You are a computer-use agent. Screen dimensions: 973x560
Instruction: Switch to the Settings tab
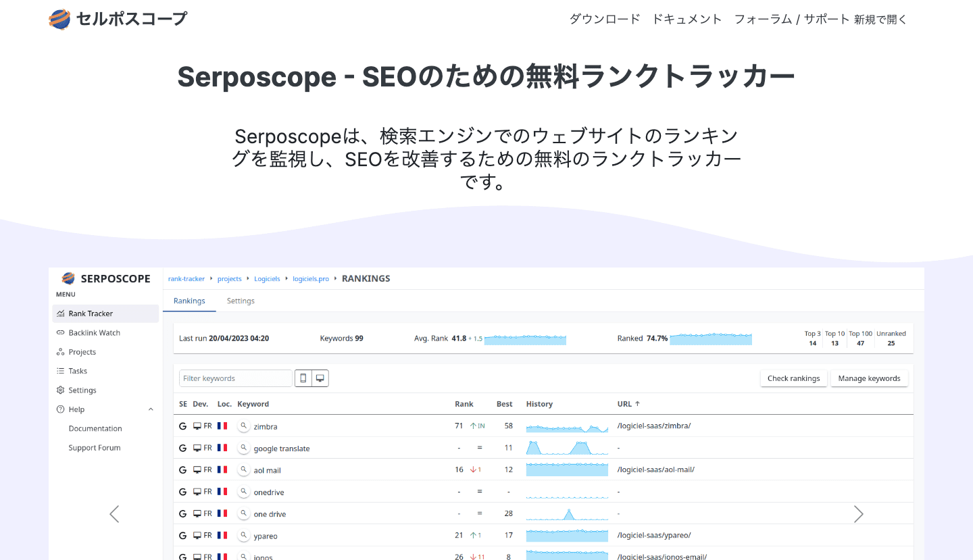[x=241, y=300]
